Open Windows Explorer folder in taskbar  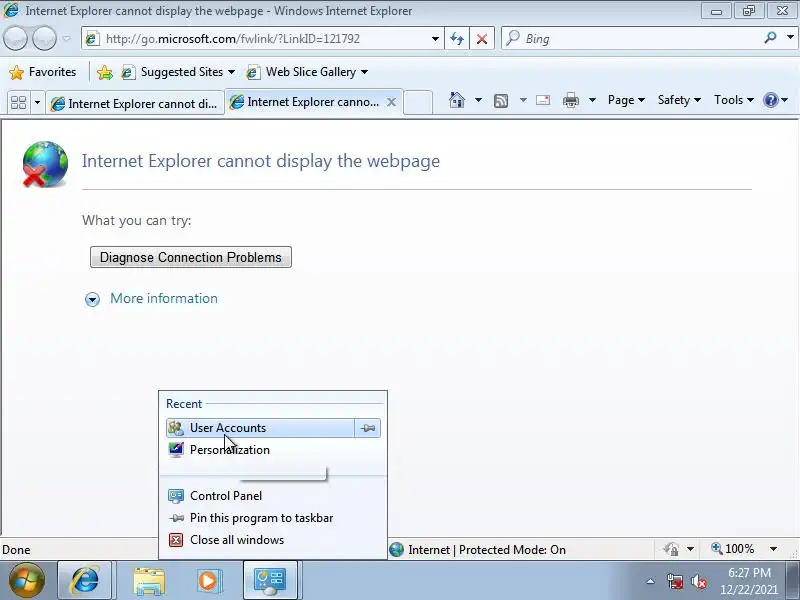[x=149, y=581]
